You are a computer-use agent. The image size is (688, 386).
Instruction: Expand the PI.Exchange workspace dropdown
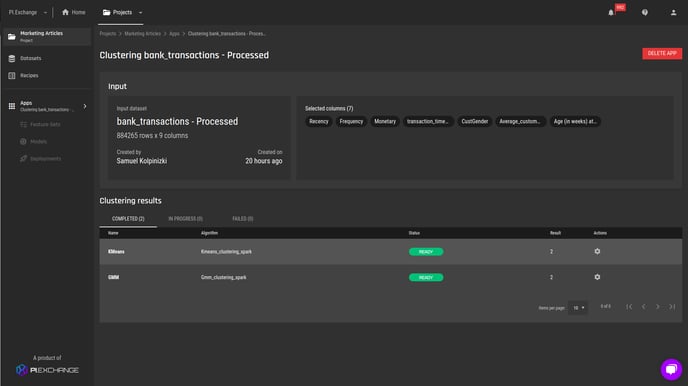[x=45, y=13]
